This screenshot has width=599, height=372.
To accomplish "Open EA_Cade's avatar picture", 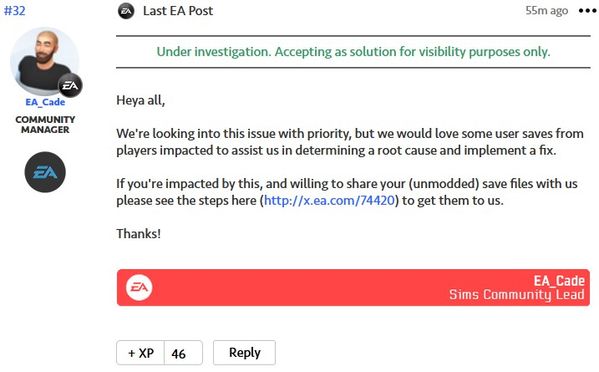I will tap(44, 61).
